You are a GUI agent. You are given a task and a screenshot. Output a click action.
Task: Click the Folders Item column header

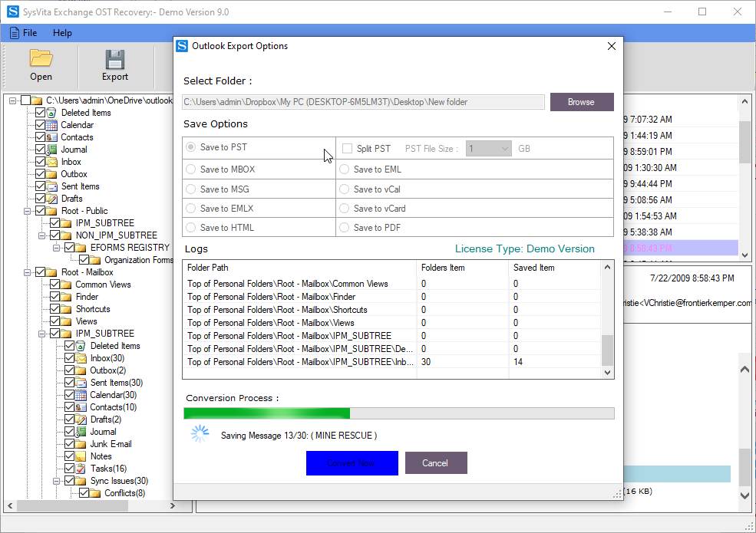point(462,268)
